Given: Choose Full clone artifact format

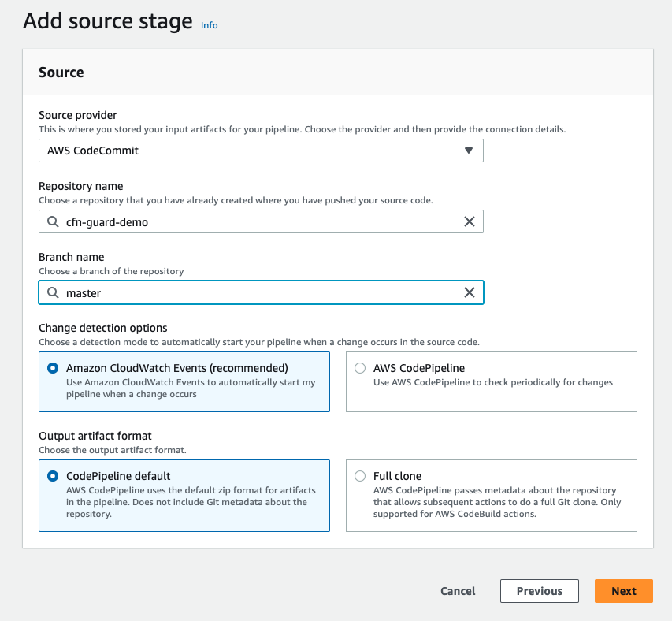Looking at the screenshot, I should (x=360, y=476).
